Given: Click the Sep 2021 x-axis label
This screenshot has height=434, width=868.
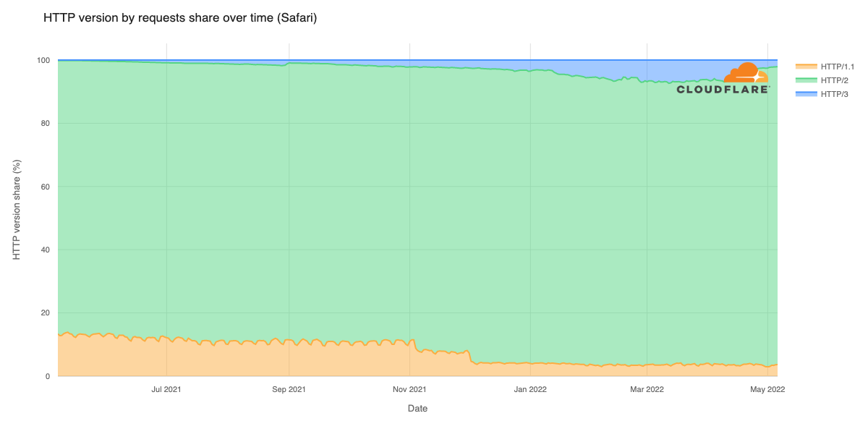Looking at the screenshot, I should 289,389.
